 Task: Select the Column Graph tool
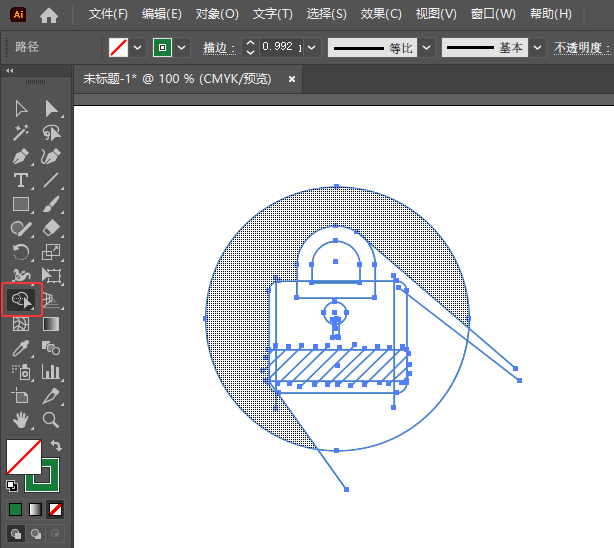coord(51,372)
